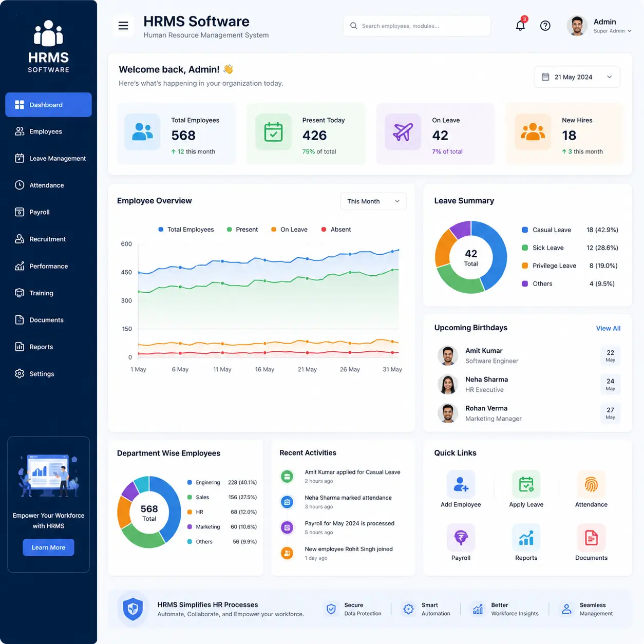Viewport: 644px width, 644px height.
Task: Expand the 21 May 2024 date dropdown
Action: point(577,77)
